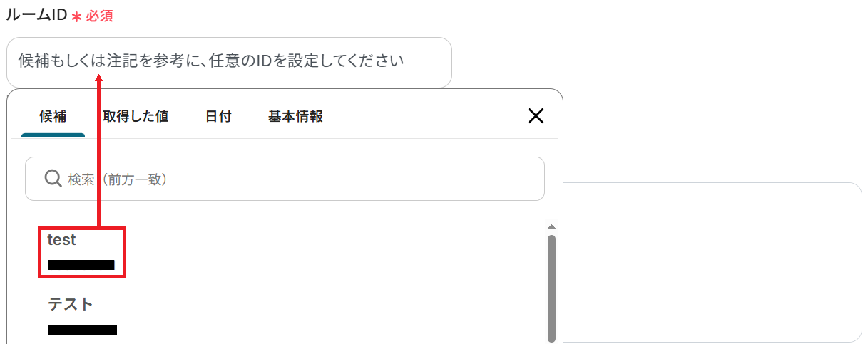The width and height of the screenshot is (868, 344).
Task: Choose the "test" room candidate
Action: (x=61, y=240)
